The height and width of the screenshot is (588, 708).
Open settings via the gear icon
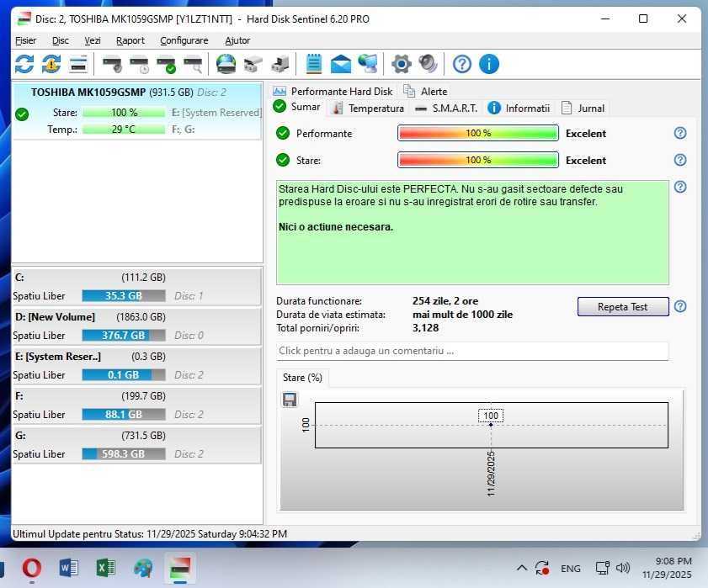[x=402, y=64]
